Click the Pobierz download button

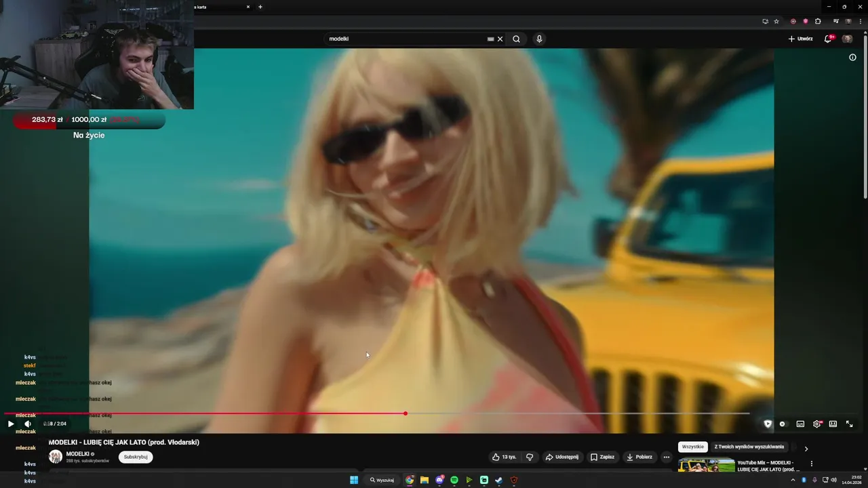click(x=639, y=457)
